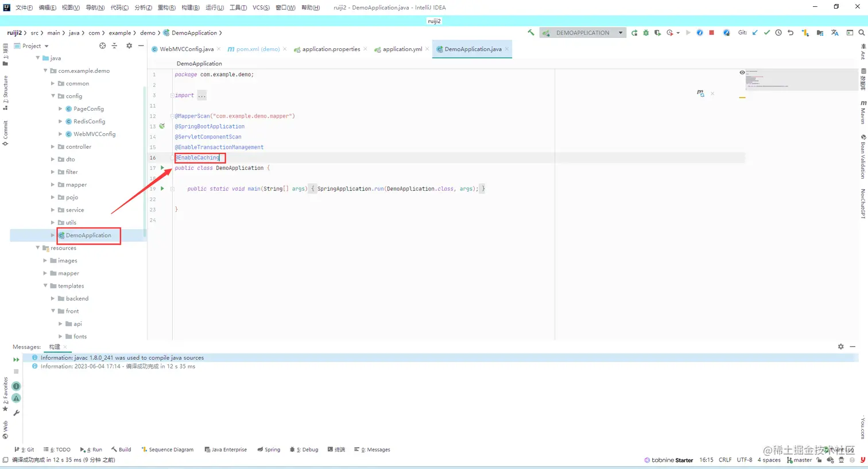Collapse all in Project panel toolbar
This screenshot has height=469, width=868.
pos(114,46)
